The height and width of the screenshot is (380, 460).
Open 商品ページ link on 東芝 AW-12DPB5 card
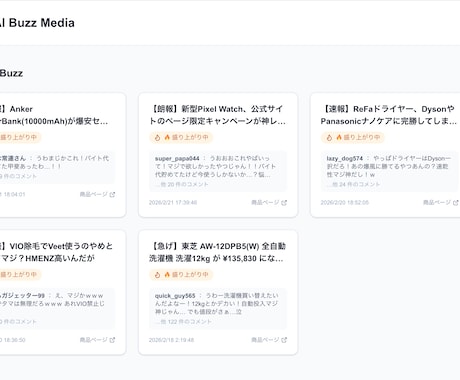click(269, 340)
